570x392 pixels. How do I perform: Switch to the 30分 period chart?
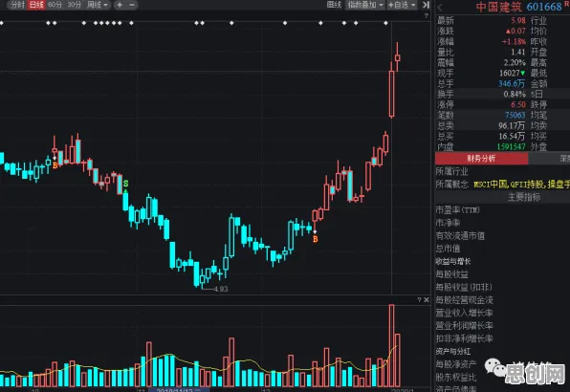75,5
